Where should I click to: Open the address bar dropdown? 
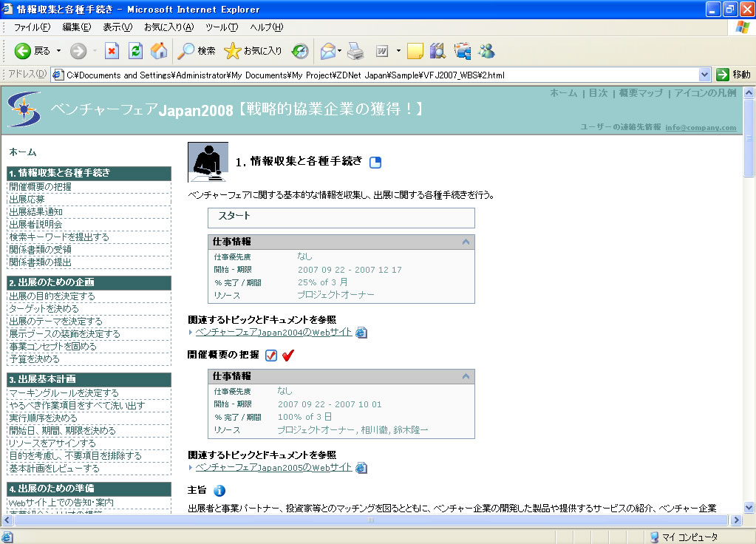pyautogui.click(x=704, y=75)
